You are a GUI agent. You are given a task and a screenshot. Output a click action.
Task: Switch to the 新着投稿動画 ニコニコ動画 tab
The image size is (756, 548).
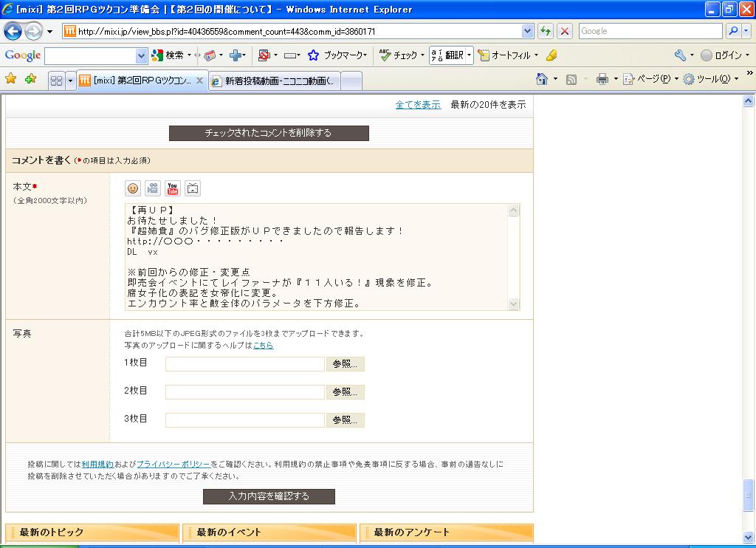(277, 81)
